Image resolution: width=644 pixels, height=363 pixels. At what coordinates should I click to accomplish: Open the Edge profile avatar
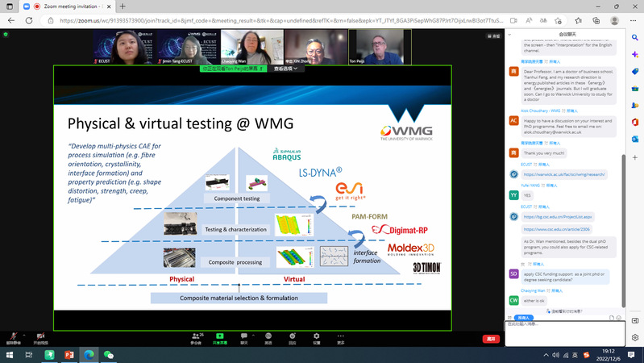(614, 20)
